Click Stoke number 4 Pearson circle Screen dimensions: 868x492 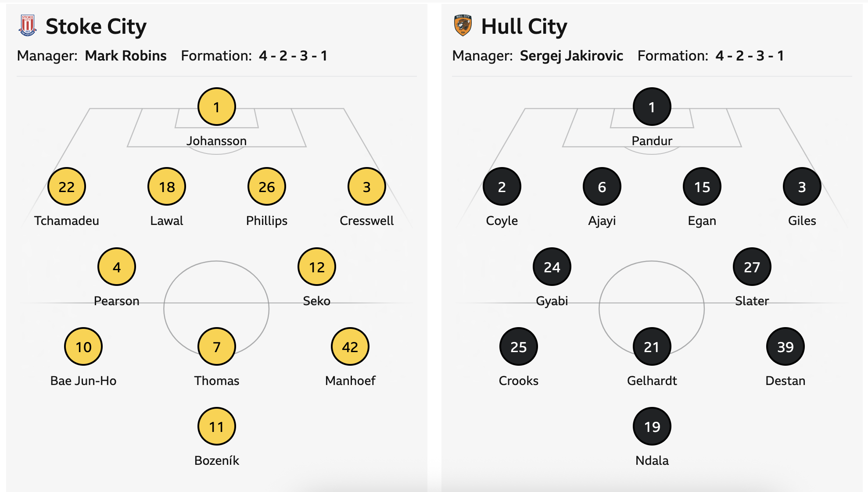point(117,267)
